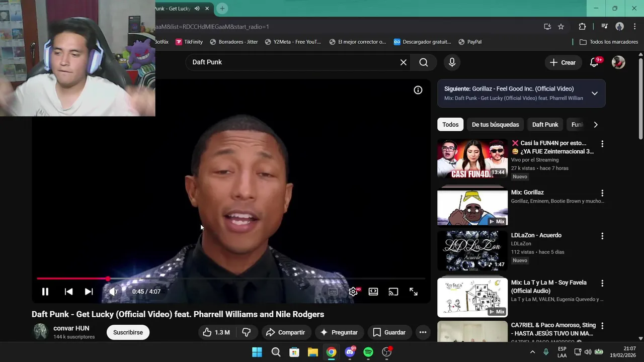Select the Todos filter chip

tap(450, 125)
